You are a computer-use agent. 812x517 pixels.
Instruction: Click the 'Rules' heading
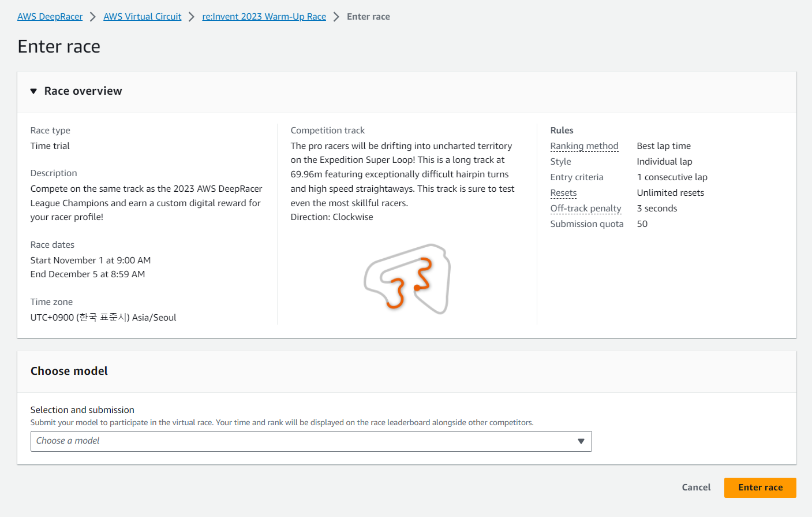[562, 131]
